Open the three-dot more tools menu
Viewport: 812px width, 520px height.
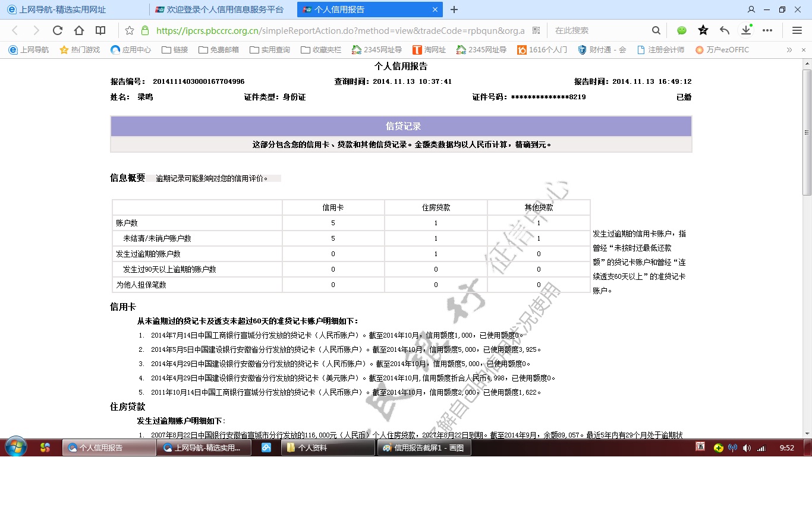[x=767, y=30]
